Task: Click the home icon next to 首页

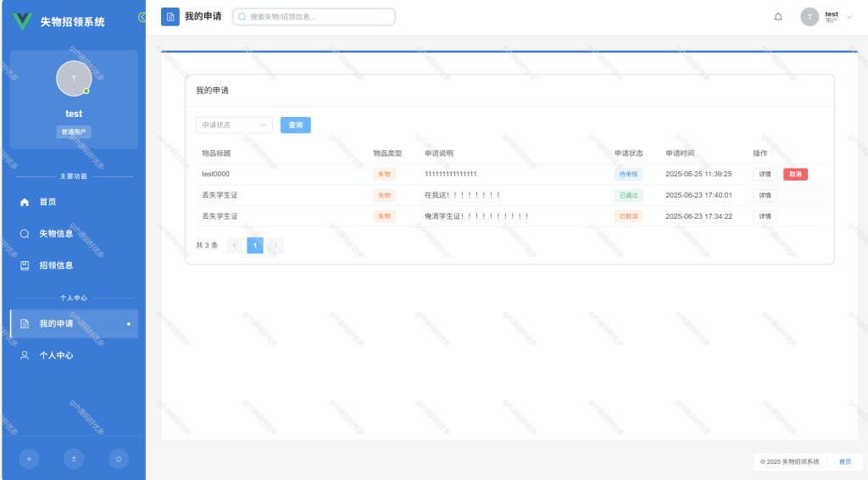Action: click(25, 202)
